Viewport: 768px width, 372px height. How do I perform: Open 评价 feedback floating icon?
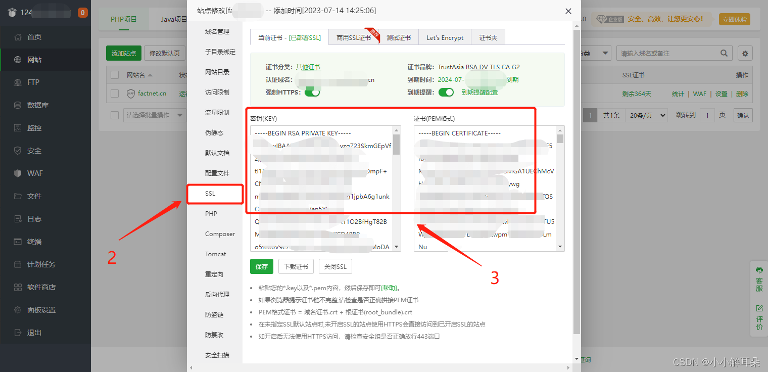tap(759, 317)
